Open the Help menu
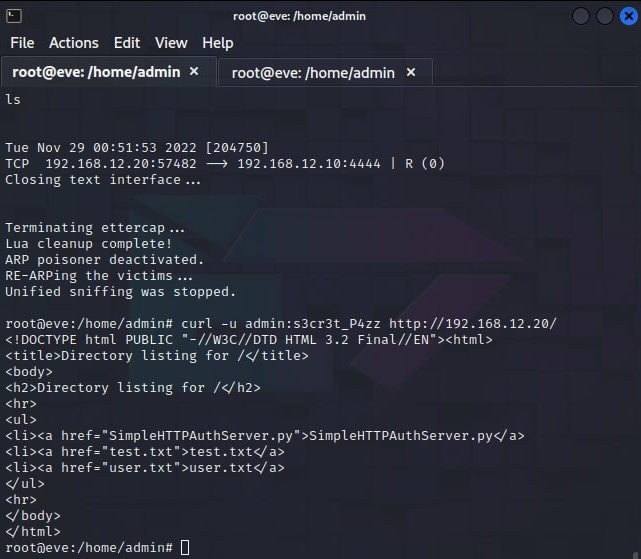Viewport: 641px width, 559px height. [217, 43]
